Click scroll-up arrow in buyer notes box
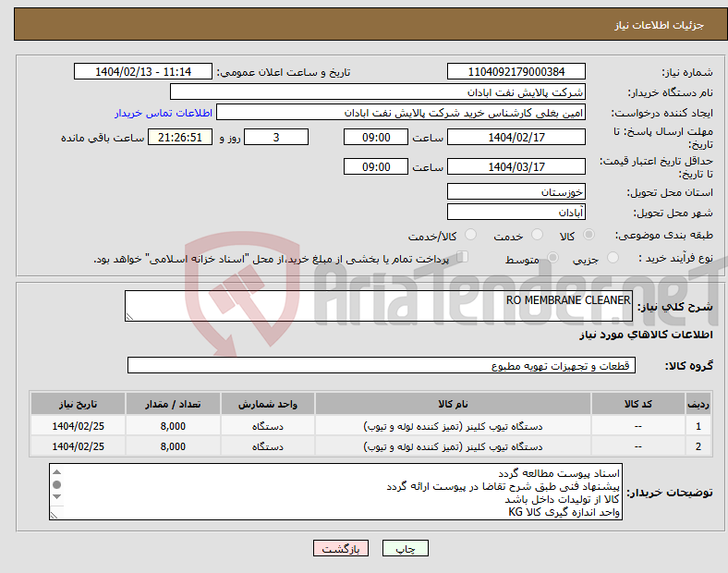Image resolution: width=728 pixels, height=573 pixels. click(x=56, y=471)
